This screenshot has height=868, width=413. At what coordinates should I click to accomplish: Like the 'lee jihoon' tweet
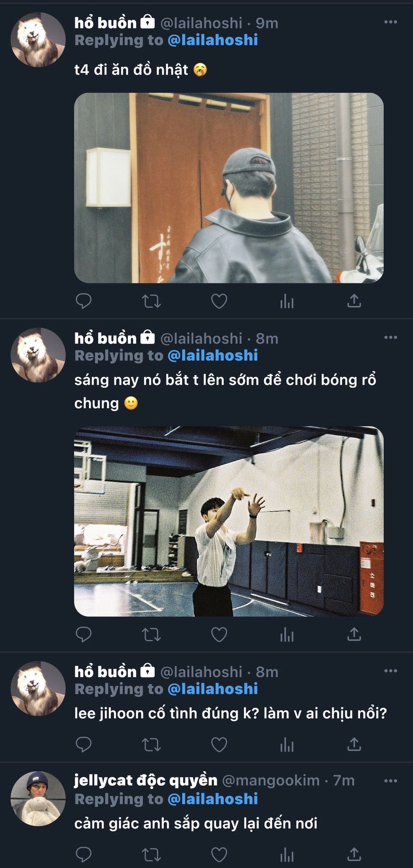click(x=219, y=745)
